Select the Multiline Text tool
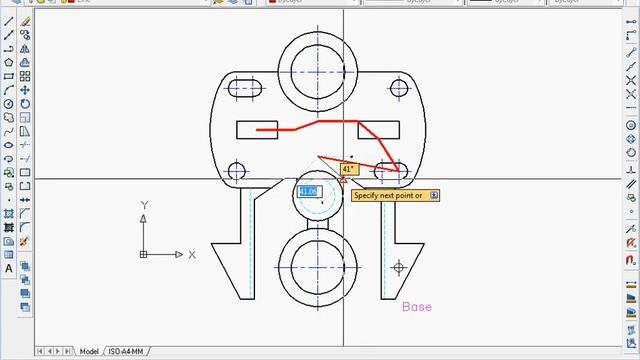 click(x=9, y=269)
